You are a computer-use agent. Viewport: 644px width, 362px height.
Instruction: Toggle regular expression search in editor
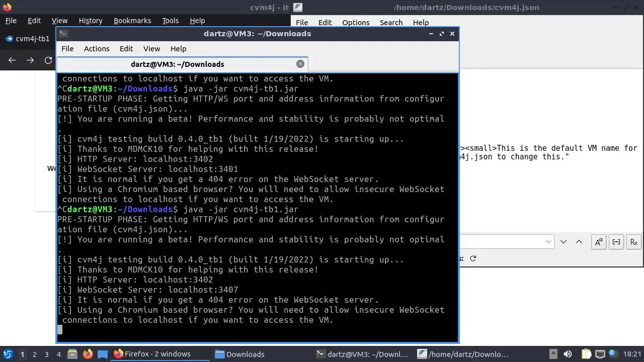(x=634, y=242)
